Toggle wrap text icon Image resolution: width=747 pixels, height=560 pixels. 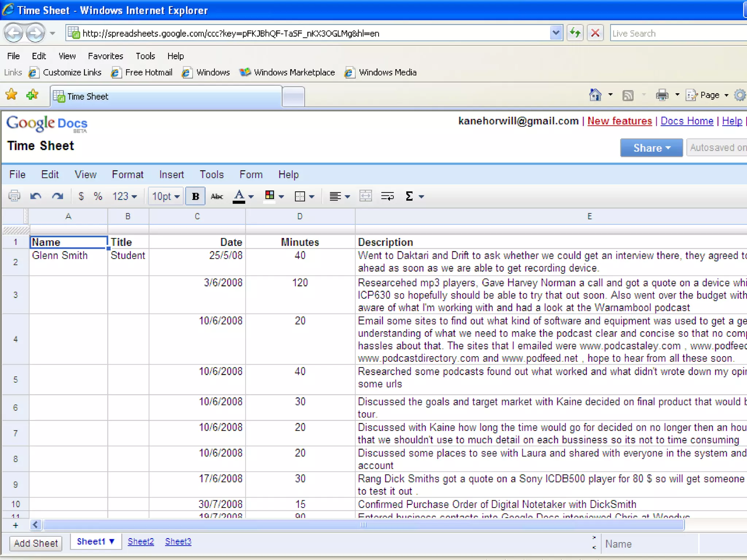pos(387,196)
